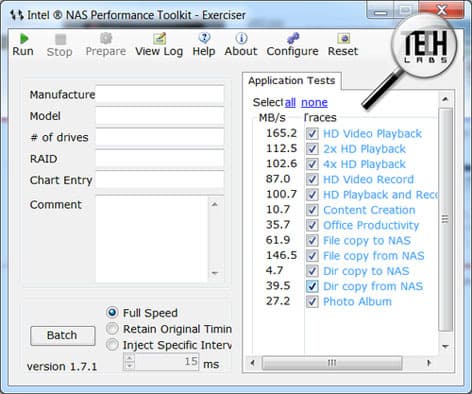Click the Reset toolbar icon
Image resolution: width=472 pixels, height=394 pixels.
(x=343, y=38)
